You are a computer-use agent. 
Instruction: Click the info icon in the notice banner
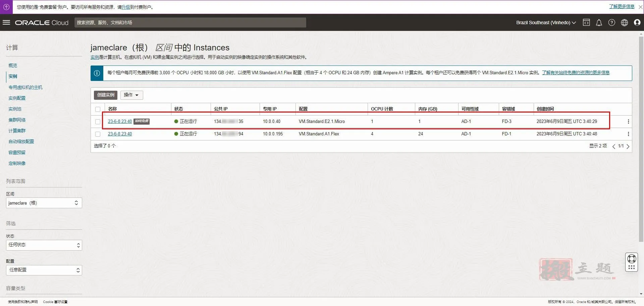pos(97,73)
